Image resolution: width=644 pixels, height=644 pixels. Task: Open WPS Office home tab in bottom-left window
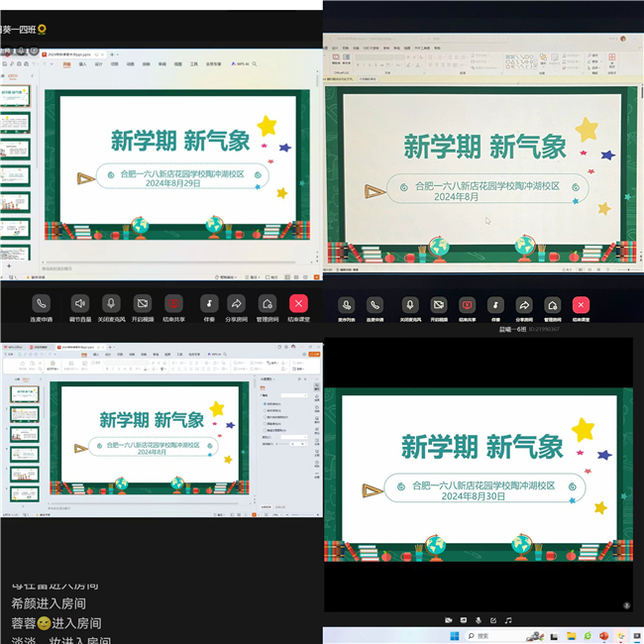point(14,347)
